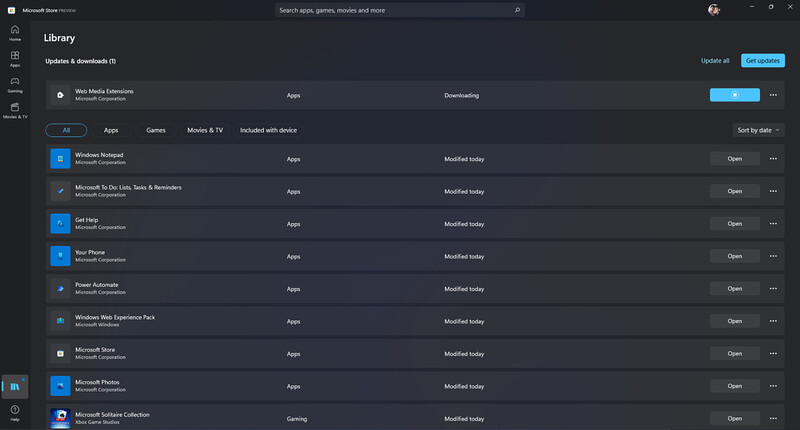Click the user profile avatar
This screenshot has width=800, height=430.
click(714, 10)
